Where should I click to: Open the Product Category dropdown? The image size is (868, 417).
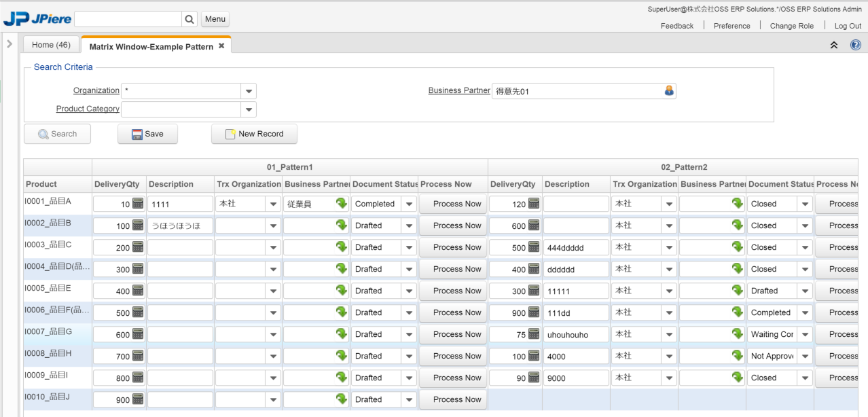249,109
